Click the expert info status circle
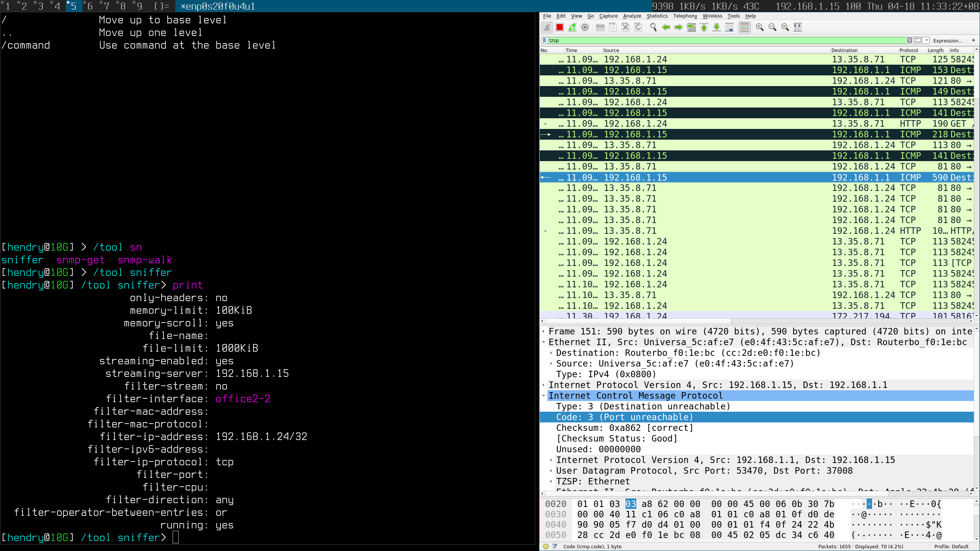980x551 pixels. [546, 546]
